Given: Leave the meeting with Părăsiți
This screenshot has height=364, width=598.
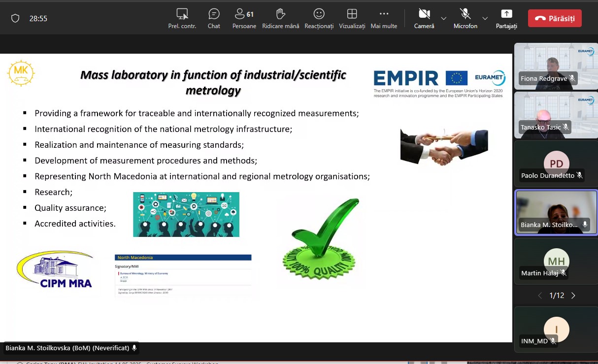Looking at the screenshot, I should pos(555,18).
